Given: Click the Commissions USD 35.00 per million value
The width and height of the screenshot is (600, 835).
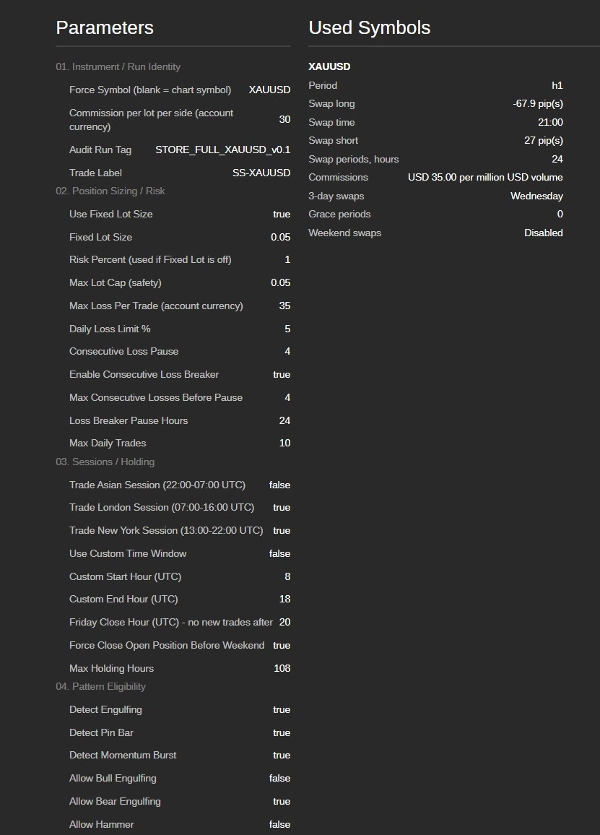Looking at the screenshot, I should pos(486,177).
